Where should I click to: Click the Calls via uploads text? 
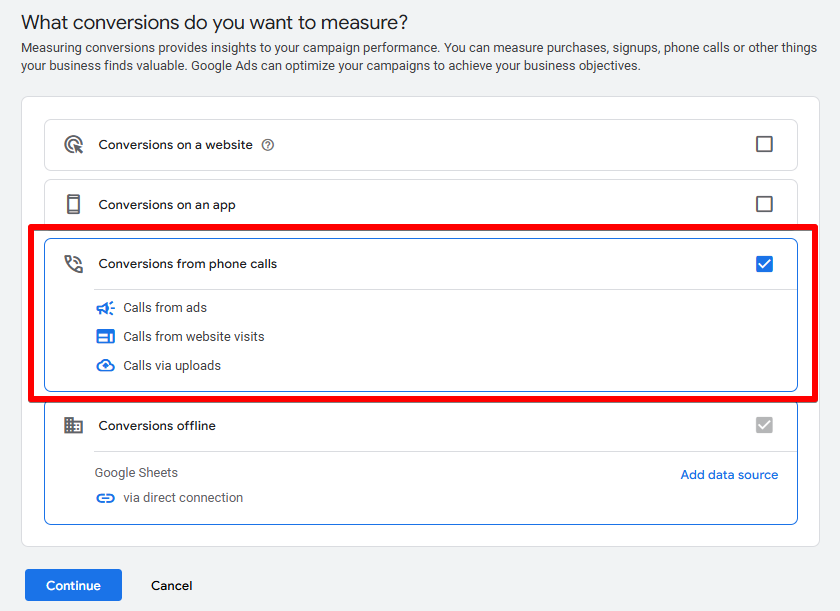coord(172,366)
